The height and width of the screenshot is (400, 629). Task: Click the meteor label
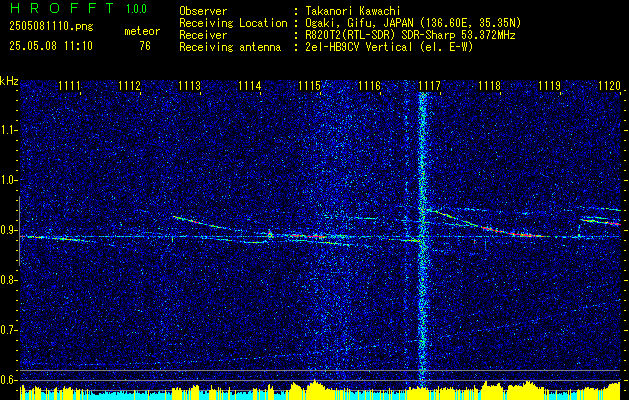click(x=142, y=31)
